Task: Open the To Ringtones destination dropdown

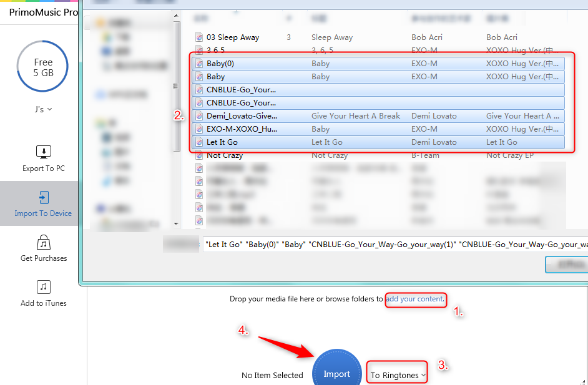Action: (x=398, y=375)
